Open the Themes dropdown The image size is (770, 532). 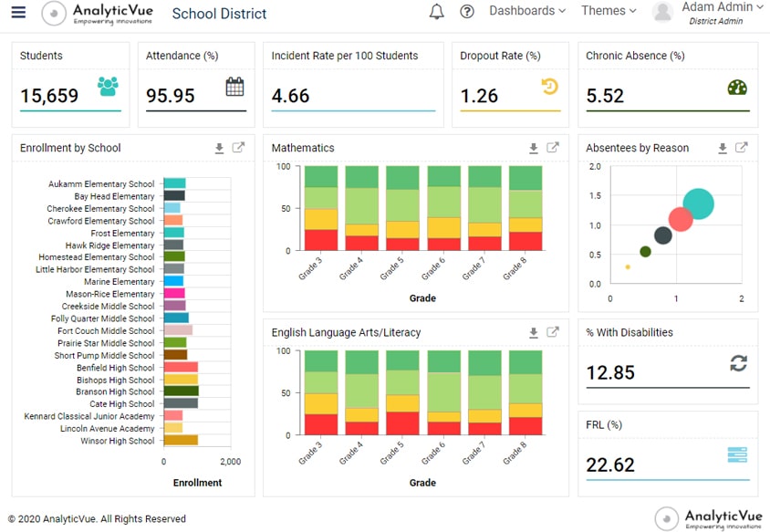604,11
